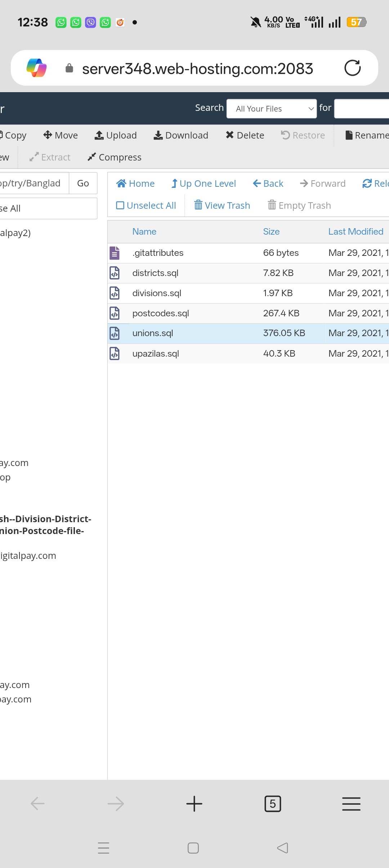Click the postcodes.sql code file icon
389x868 pixels.
click(x=115, y=313)
